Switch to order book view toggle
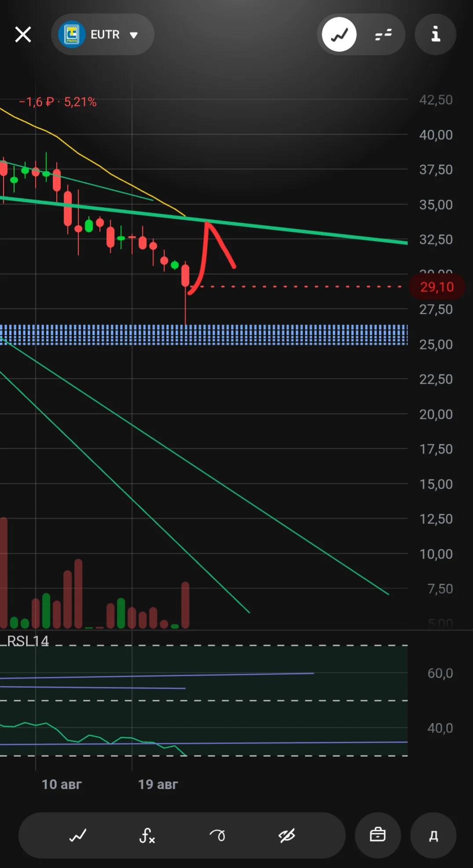Image resolution: width=473 pixels, height=868 pixels. 383,34
